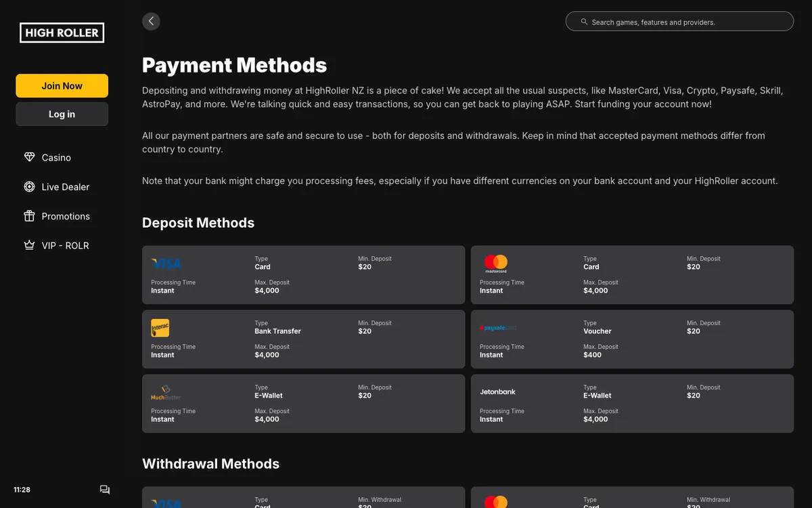Click $4,000 max deposit on Jetonbank card

pyautogui.click(x=595, y=419)
